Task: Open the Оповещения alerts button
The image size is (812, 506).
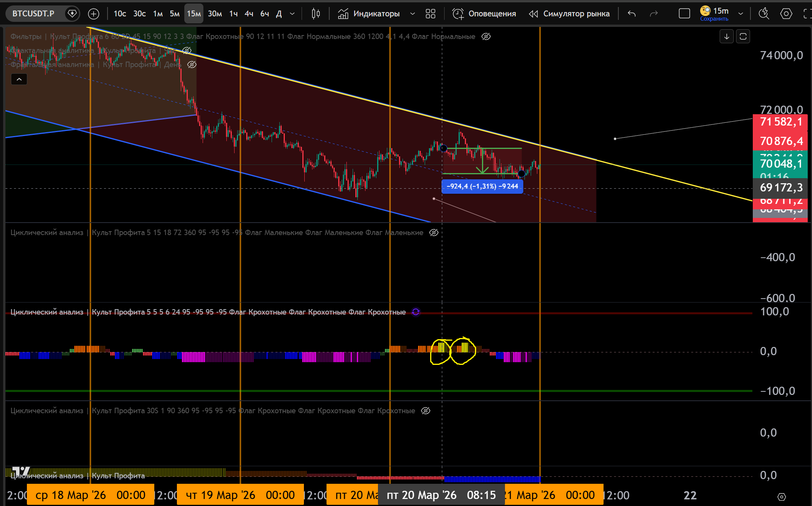Action: click(x=484, y=14)
